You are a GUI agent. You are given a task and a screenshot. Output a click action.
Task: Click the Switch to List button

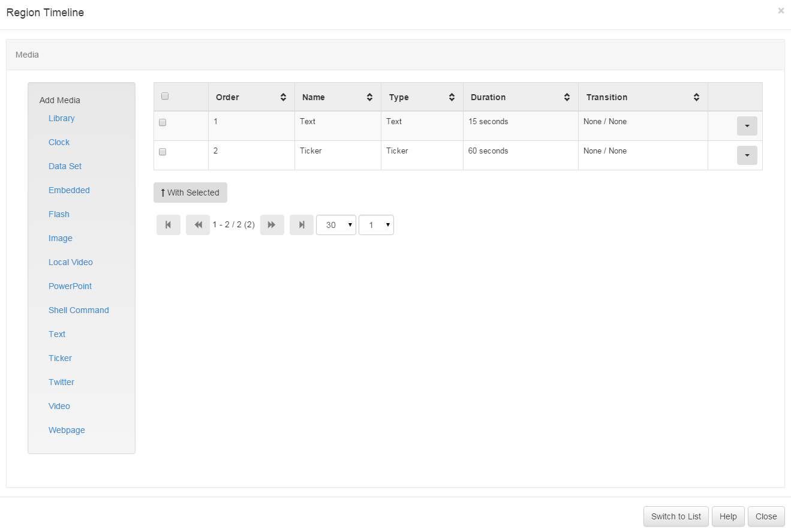pyautogui.click(x=676, y=516)
